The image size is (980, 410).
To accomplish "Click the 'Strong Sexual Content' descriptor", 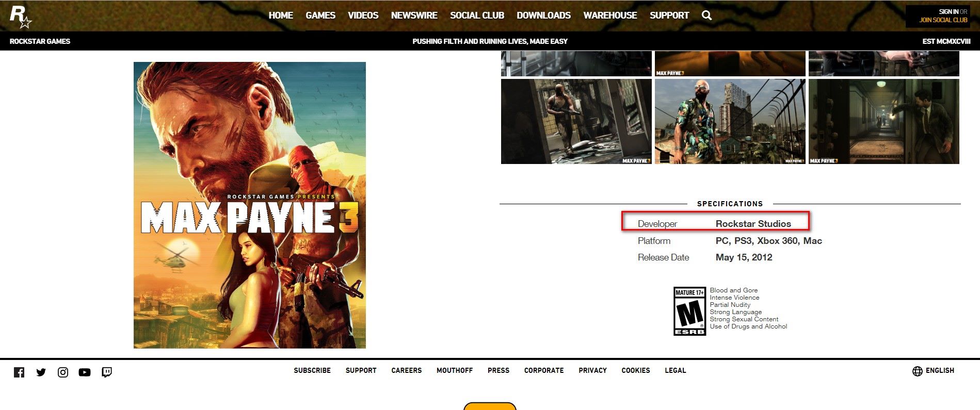I will [x=744, y=319].
